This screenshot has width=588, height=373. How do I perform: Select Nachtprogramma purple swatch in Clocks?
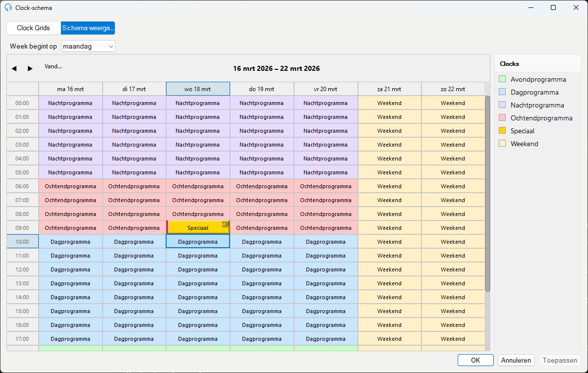503,105
